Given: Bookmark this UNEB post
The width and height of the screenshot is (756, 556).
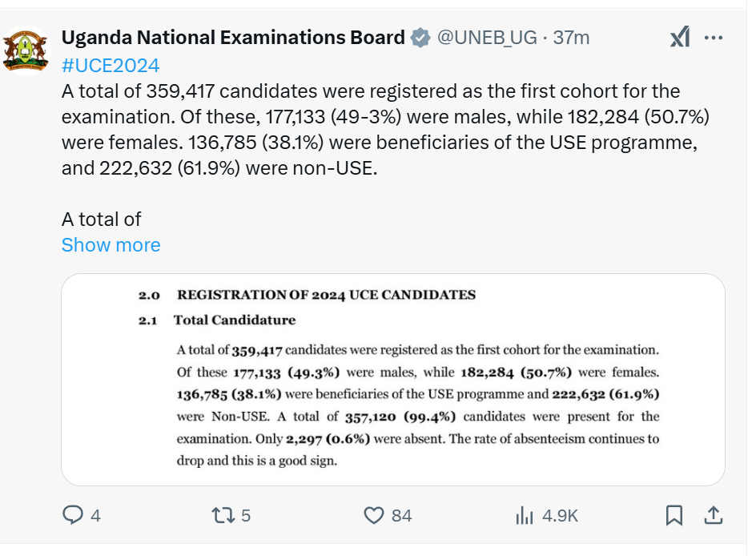Looking at the screenshot, I should (674, 515).
